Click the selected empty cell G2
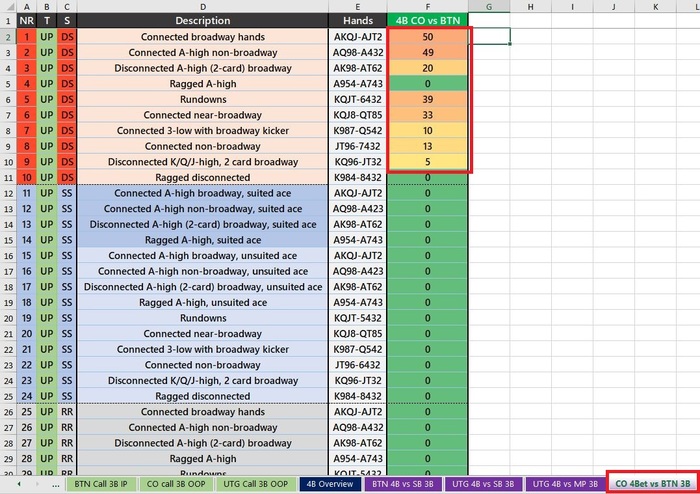The image size is (700, 494). 489,36
